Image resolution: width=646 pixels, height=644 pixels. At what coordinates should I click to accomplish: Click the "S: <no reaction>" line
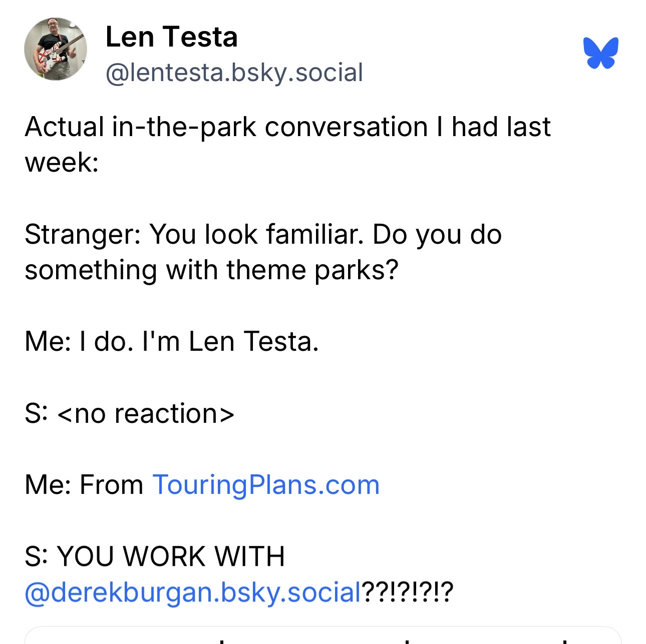point(129,414)
